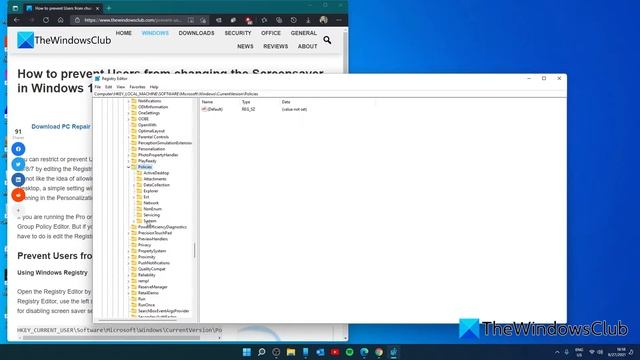The width and height of the screenshot is (640, 360).
Task: Open the Edit menu in Registry Editor
Action: coord(108,87)
